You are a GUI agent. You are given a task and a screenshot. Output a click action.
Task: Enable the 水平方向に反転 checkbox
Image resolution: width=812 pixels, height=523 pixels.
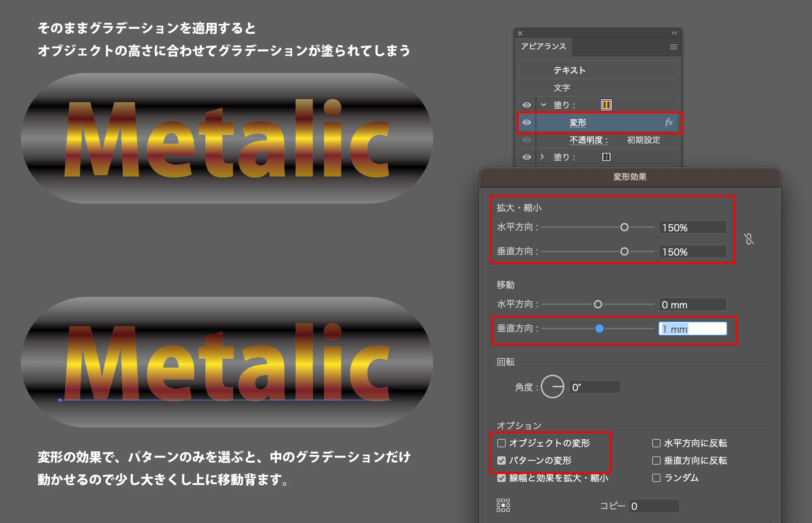[656, 443]
